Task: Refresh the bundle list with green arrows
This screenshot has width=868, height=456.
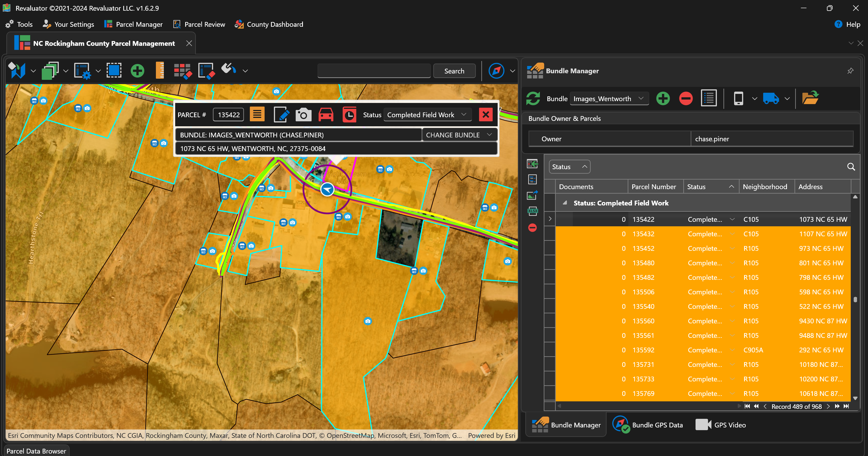Action: click(533, 99)
